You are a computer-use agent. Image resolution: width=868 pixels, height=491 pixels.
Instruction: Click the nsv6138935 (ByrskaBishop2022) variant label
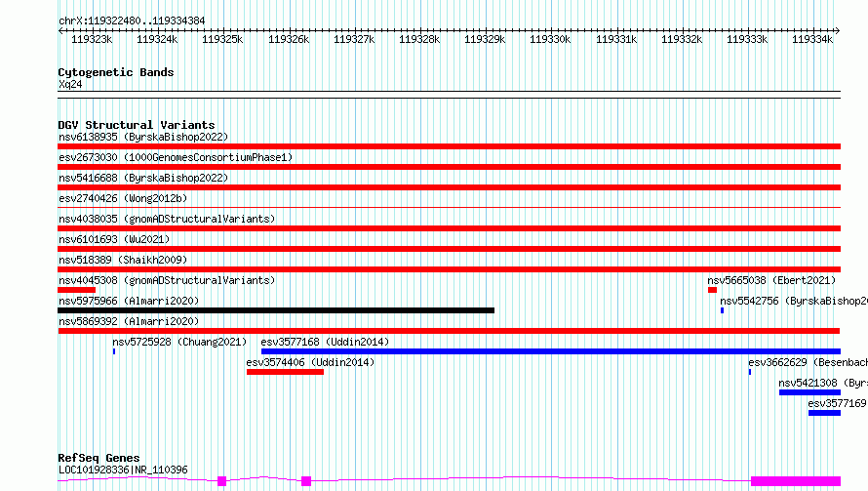coord(143,137)
